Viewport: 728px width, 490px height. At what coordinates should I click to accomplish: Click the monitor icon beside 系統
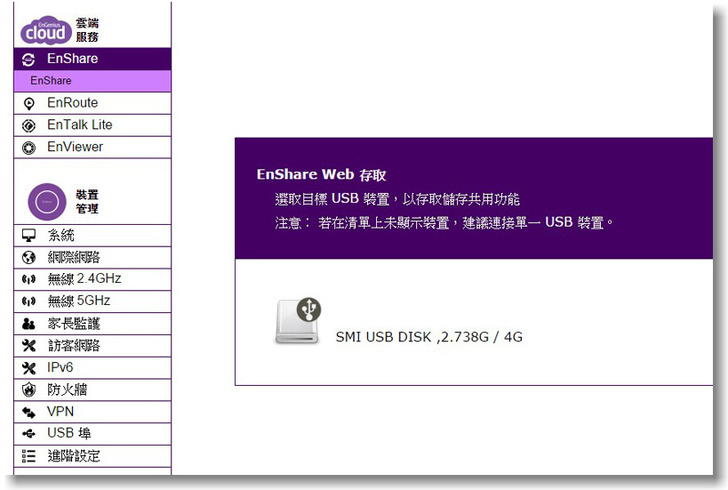(x=29, y=235)
